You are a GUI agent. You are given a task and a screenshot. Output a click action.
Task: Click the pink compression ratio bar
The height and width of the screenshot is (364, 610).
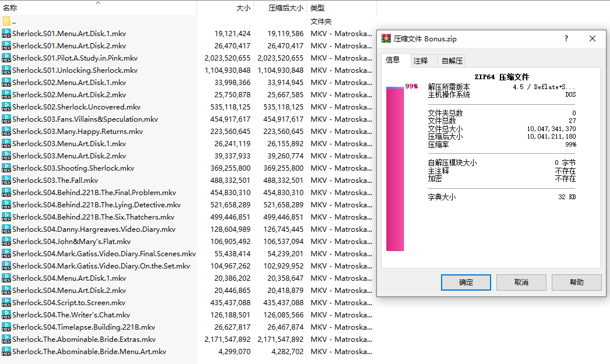pyautogui.click(x=394, y=169)
